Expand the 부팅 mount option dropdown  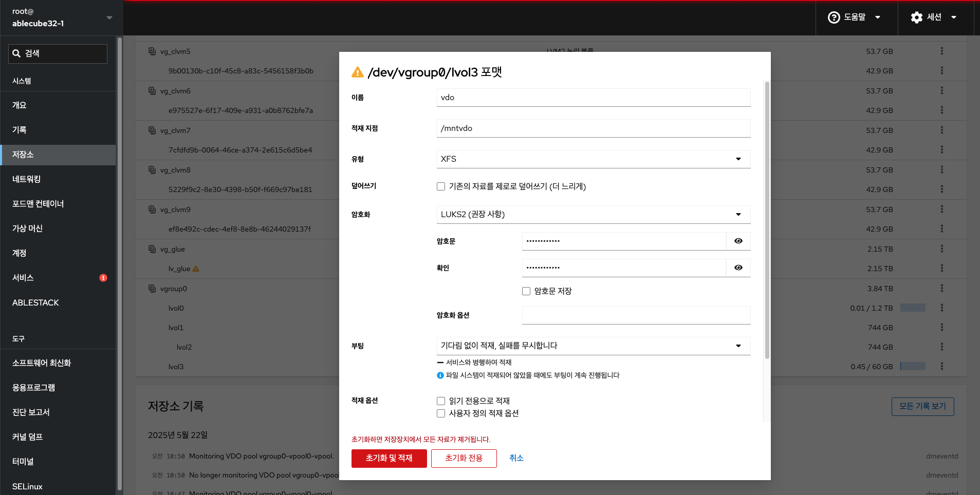(593, 346)
